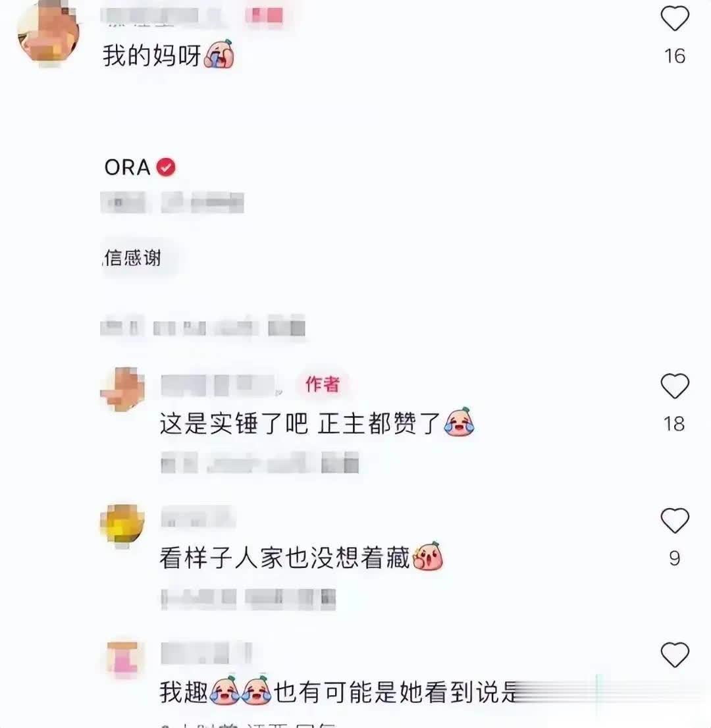Click the red verified badge beside ORA
This screenshot has width=711, height=728.
point(166,167)
